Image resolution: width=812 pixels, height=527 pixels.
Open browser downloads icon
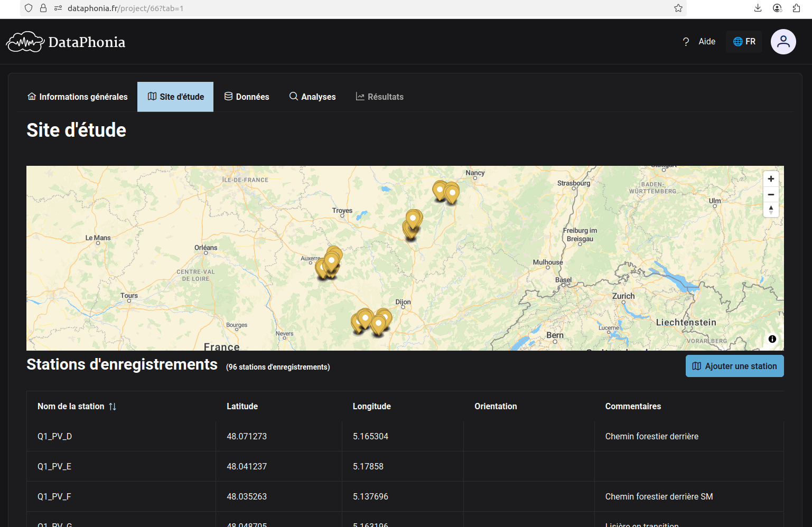tap(758, 8)
